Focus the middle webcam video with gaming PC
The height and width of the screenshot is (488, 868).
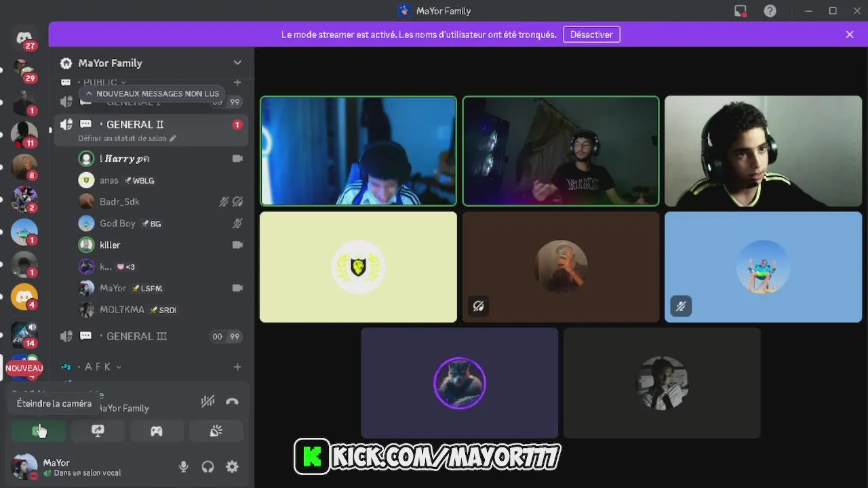[561, 151]
